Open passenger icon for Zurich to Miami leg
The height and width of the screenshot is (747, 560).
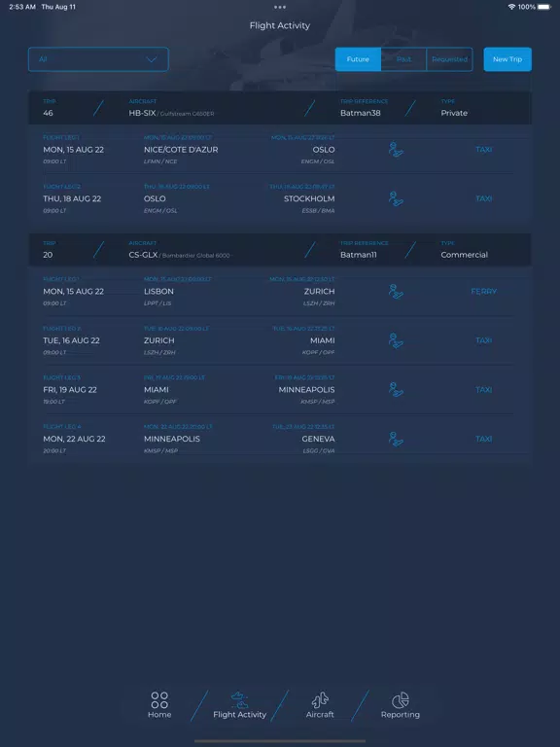pos(396,340)
